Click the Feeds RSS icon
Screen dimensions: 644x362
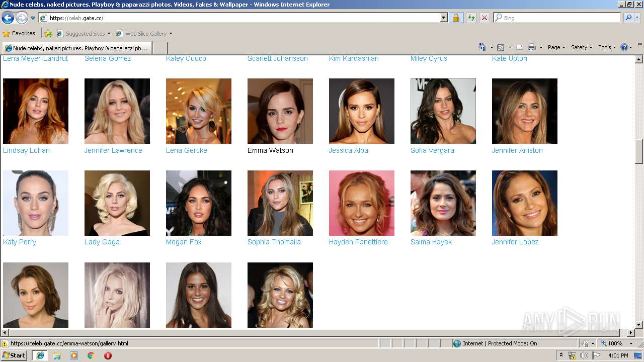[501, 47]
